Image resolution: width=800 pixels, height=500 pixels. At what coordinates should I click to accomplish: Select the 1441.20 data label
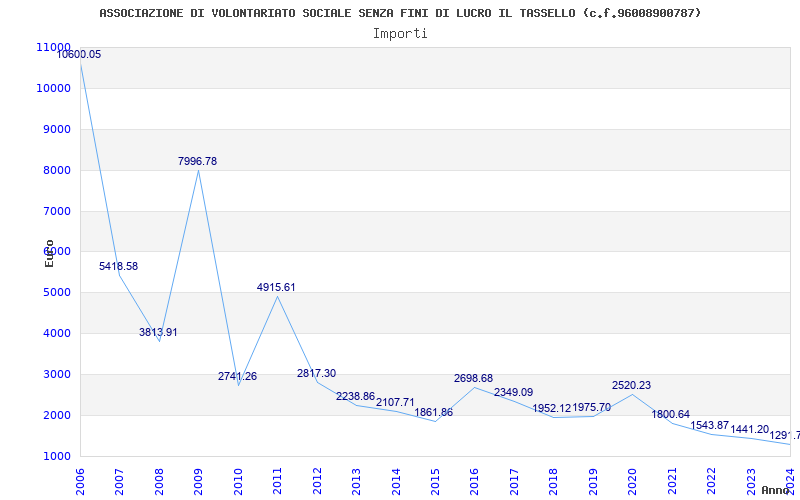[749, 430]
